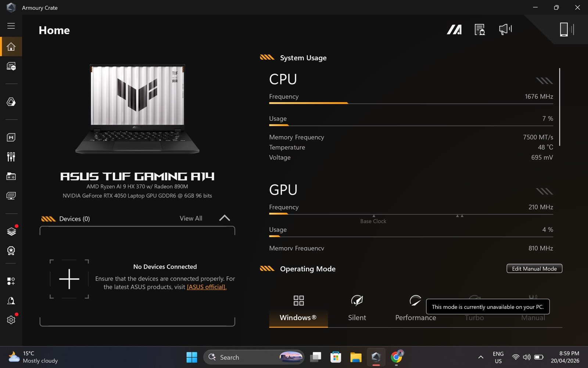
Task: Open the mobile phone link icon
Action: pyautogui.click(x=566, y=29)
